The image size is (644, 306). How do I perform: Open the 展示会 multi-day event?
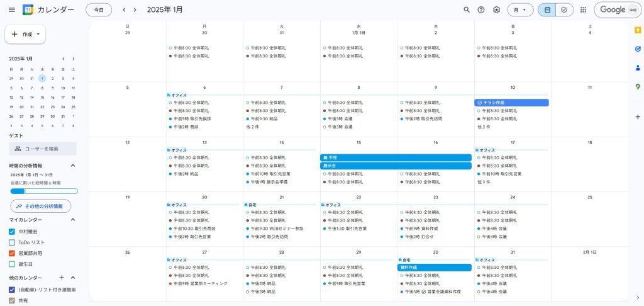click(396, 166)
